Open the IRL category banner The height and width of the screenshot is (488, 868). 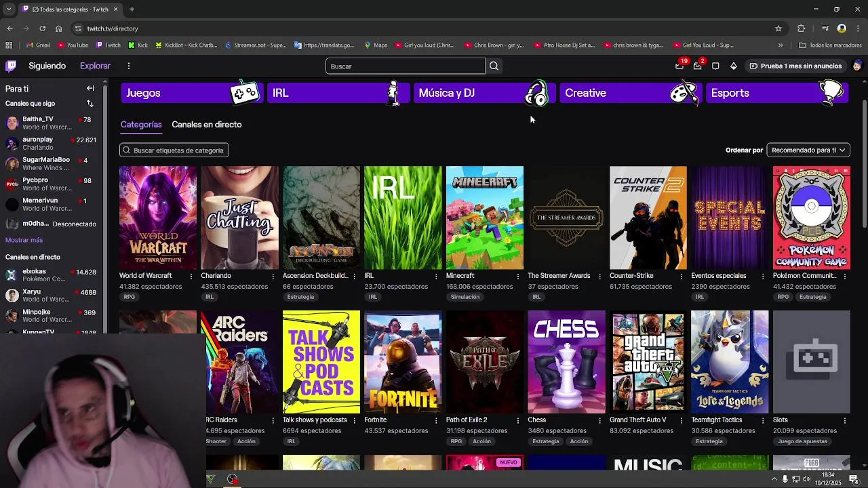pyautogui.click(x=337, y=93)
